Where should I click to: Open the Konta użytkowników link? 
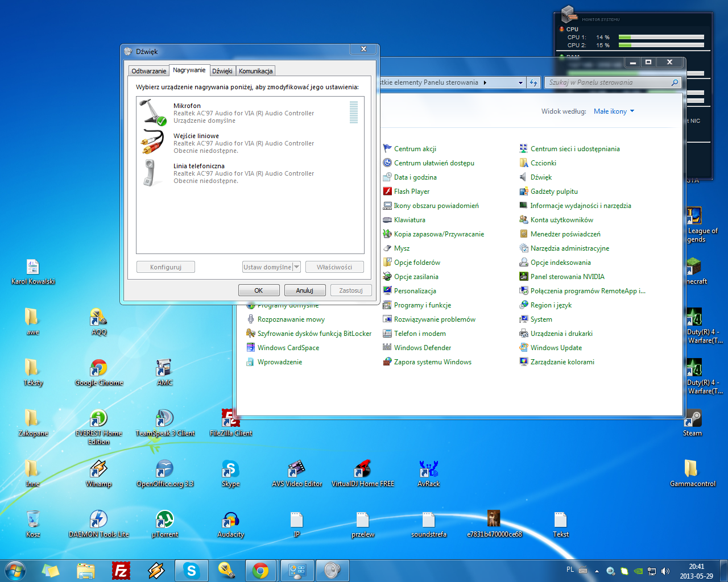click(562, 219)
